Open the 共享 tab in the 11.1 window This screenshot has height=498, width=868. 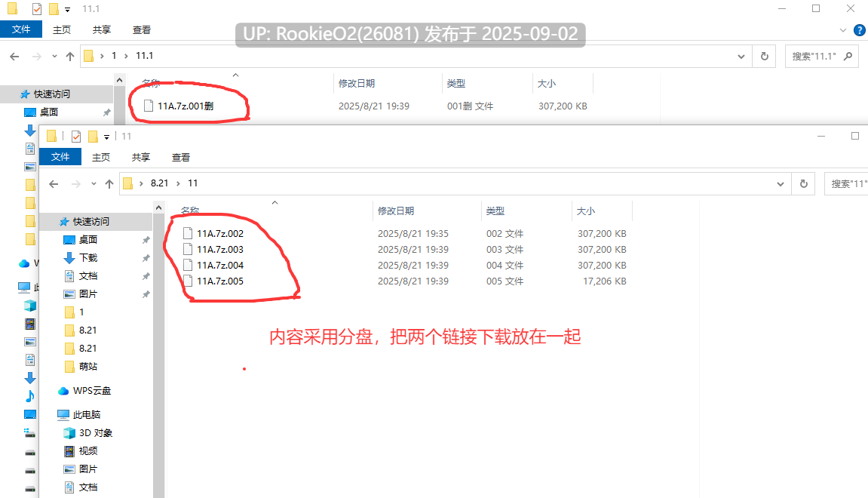coord(101,30)
